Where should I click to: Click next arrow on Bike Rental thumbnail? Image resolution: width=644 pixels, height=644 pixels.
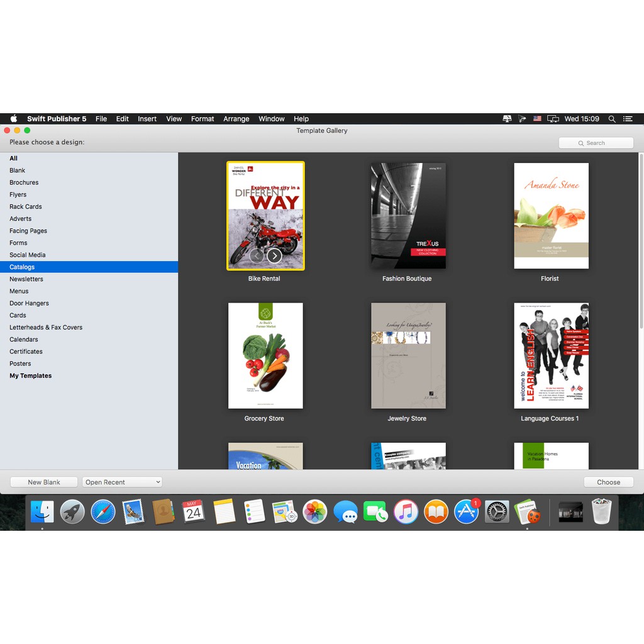click(274, 255)
